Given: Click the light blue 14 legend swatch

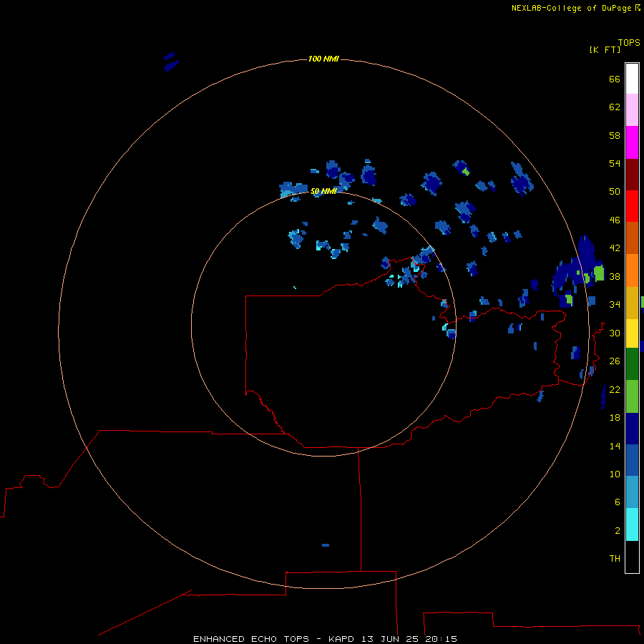Looking at the screenshot, I should point(632,492).
